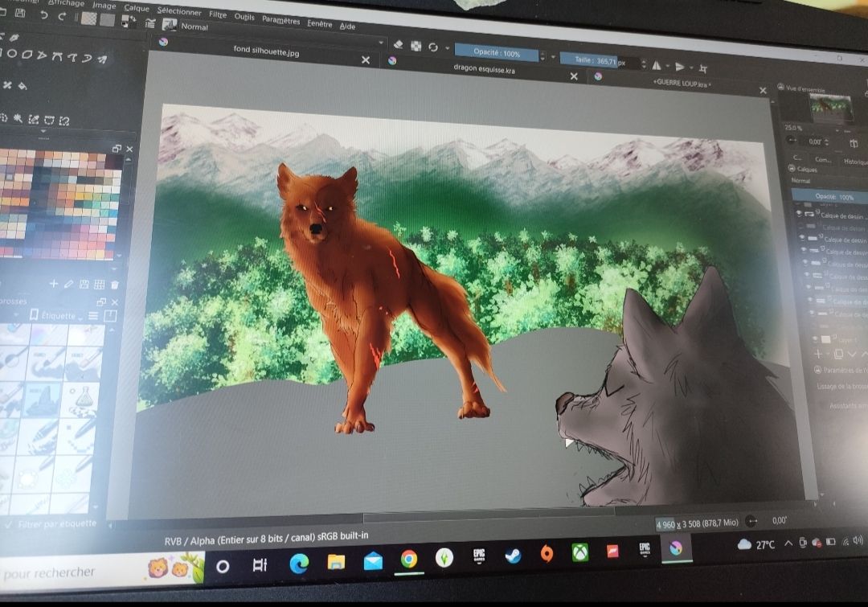This screenshot has width=868, height=607.
Task: Open the palette list grid icon
Action: pyautogui.click(x=100, y=285)
